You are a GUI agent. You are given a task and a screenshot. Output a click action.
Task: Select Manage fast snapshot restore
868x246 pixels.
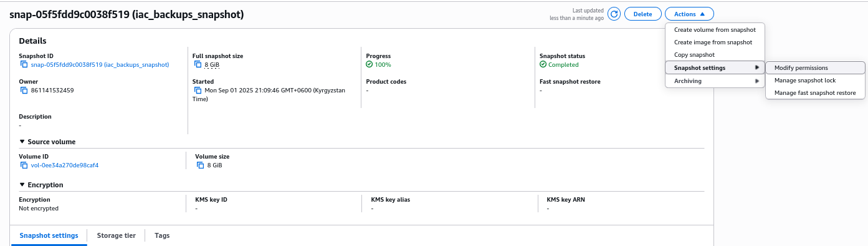tap(815, 92)
